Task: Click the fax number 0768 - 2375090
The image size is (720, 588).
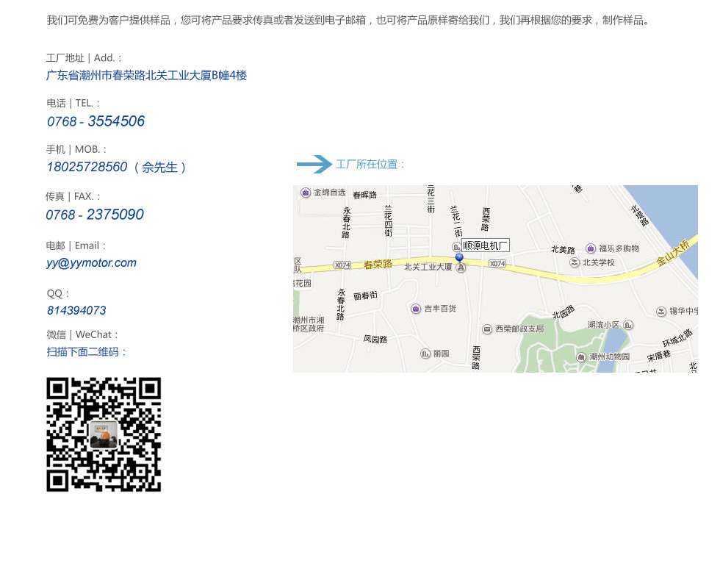Action: tap(95, 215)
